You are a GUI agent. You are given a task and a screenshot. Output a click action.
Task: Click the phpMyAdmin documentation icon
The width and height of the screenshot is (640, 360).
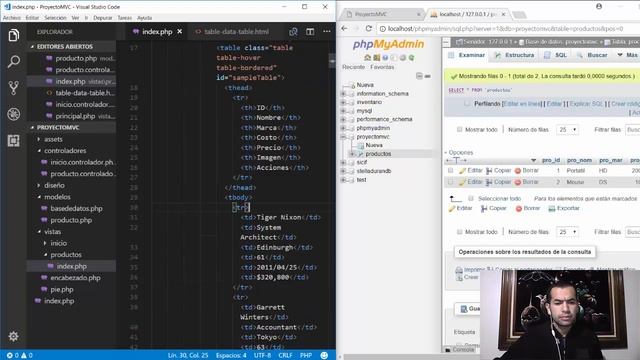385,58
